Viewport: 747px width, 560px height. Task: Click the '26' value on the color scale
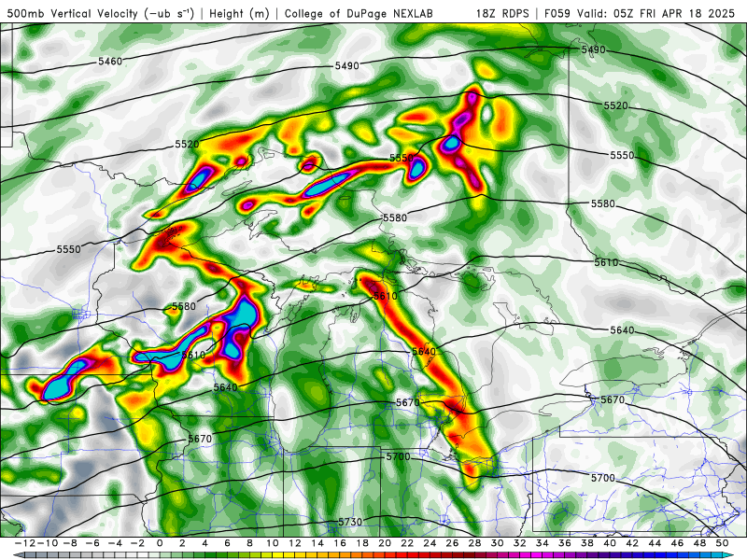[x=452, y=543]
